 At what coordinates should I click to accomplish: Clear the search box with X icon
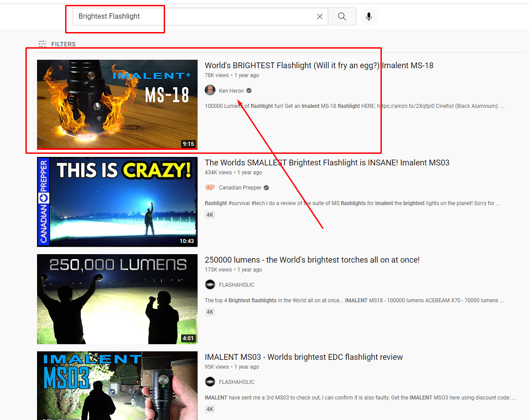[x=320, y=16]
